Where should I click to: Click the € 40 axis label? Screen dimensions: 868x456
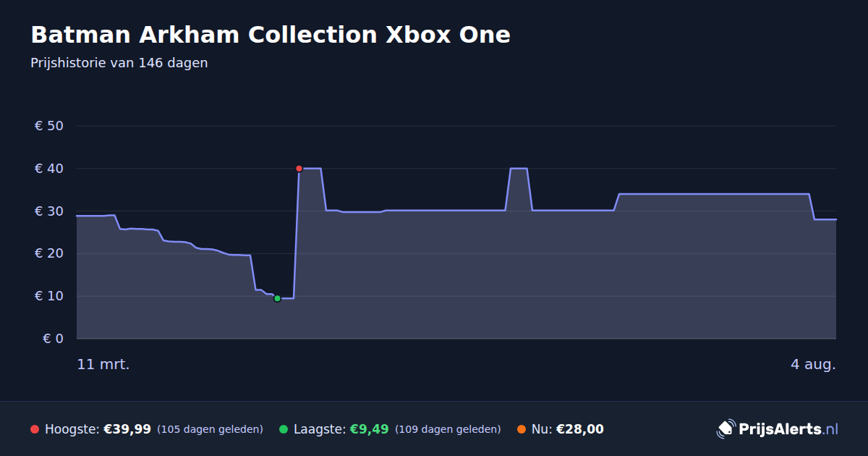click(49, 169)
